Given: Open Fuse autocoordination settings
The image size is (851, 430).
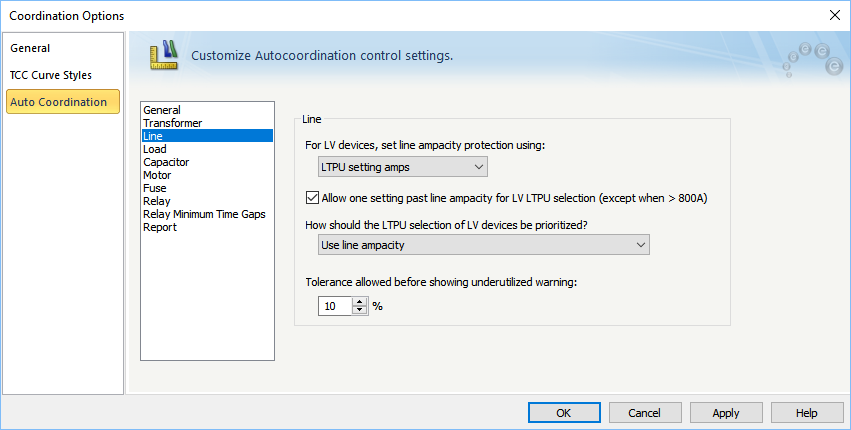Looking at the screenshot, I should coord(155,188).
